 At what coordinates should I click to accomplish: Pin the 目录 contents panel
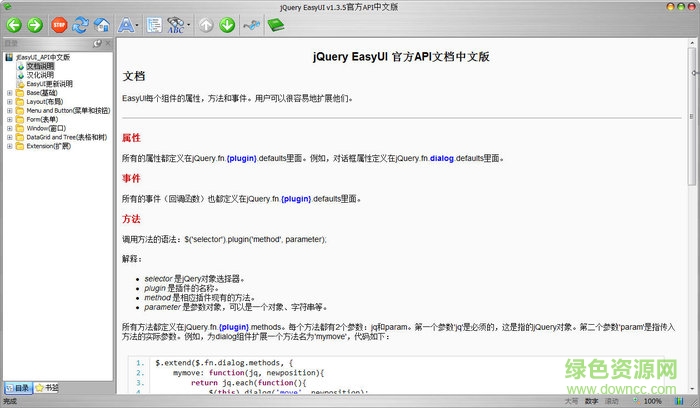(97, 43)
